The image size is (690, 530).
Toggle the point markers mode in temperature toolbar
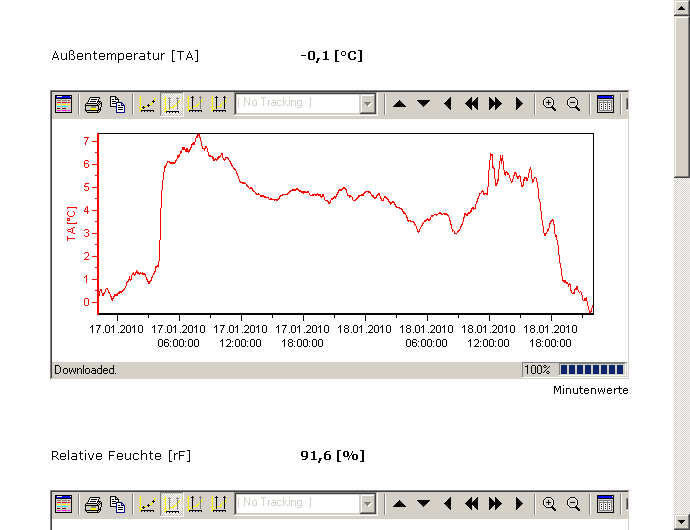(x=148, y=104)
